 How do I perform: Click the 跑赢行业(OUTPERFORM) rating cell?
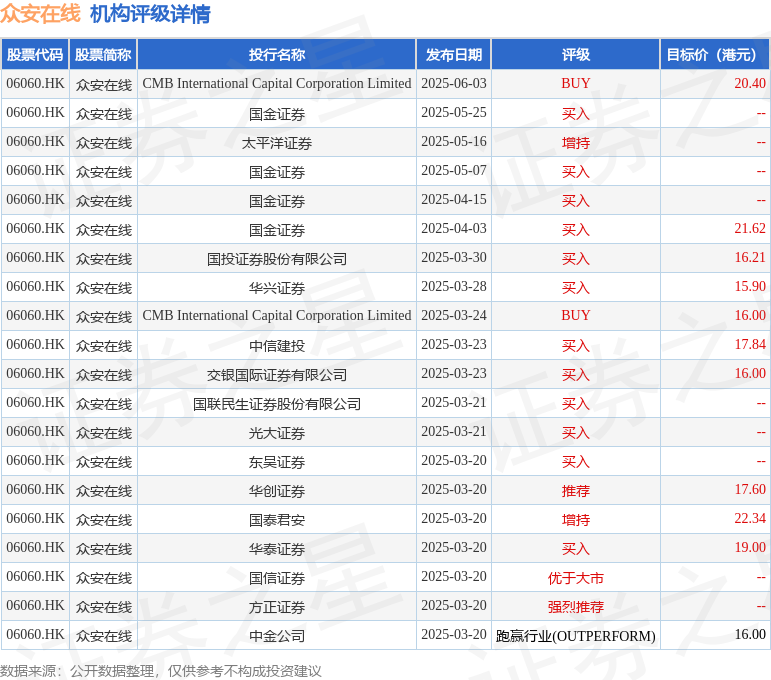click(575, 636)
